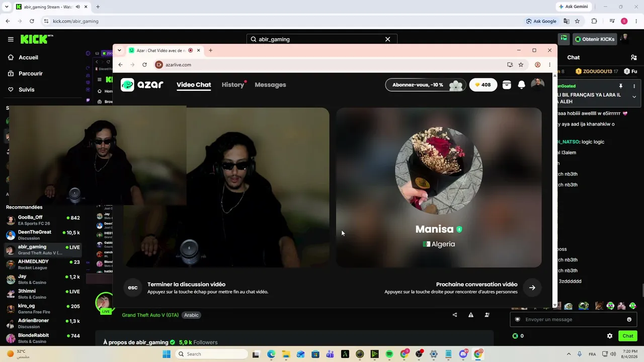The height and width of the screenshot is (362, 644).
Task: Clear the abir_gaming search field
Action: 387,39
